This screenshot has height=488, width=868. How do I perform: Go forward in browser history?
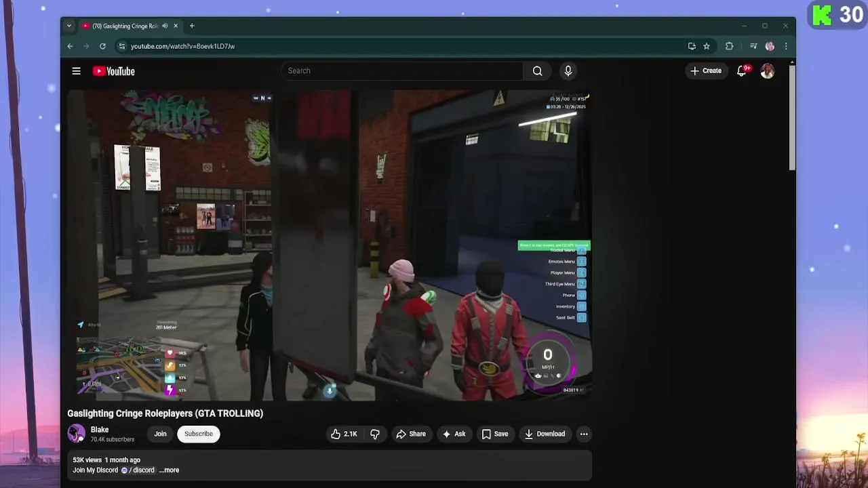(x=86, y=46)
